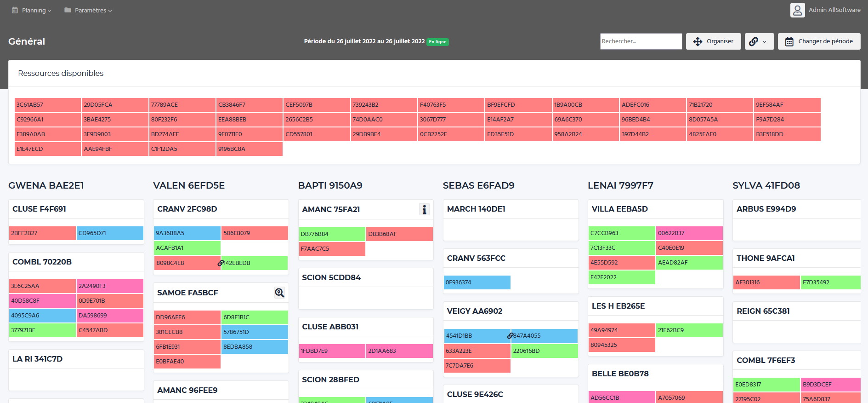This screenshot has height=403, width=868.
Task: Click pink chip 00622B37
Action: tap(689, 233)
